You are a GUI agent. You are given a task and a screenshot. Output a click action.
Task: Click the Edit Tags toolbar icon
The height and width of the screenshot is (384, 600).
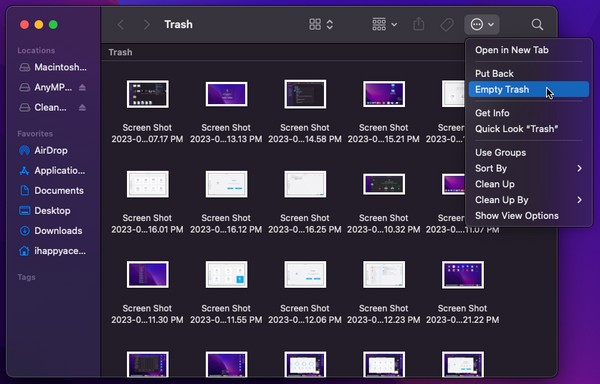(447, 25)
